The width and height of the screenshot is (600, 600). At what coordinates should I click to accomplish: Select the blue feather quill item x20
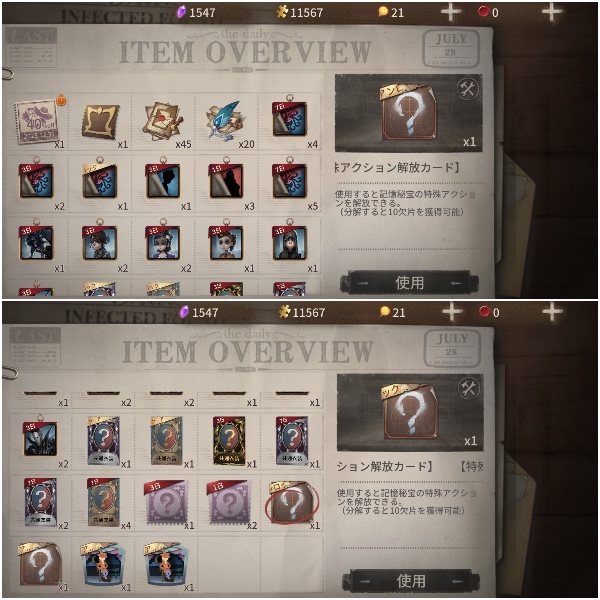tap(224, 120)
